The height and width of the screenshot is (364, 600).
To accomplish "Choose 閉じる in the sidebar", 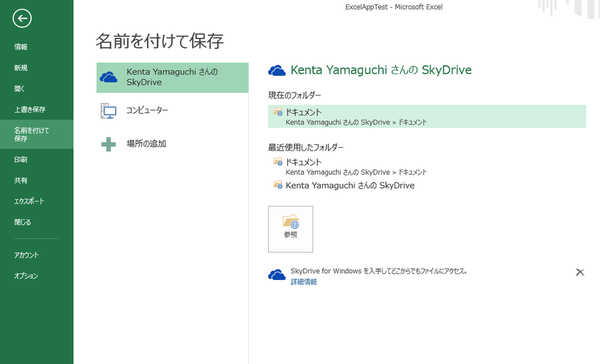I will [22, 222].
